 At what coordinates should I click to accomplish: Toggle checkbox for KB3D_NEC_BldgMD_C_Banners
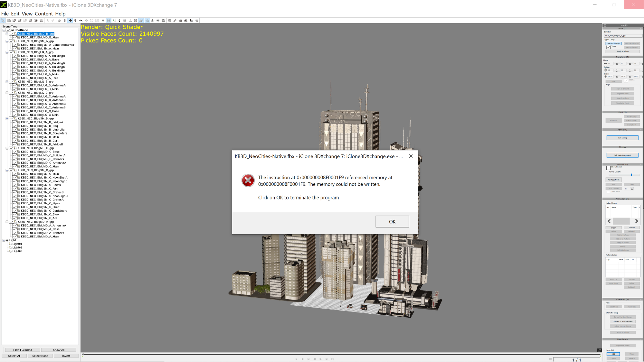pyautogui.click(x=15, y=159)
